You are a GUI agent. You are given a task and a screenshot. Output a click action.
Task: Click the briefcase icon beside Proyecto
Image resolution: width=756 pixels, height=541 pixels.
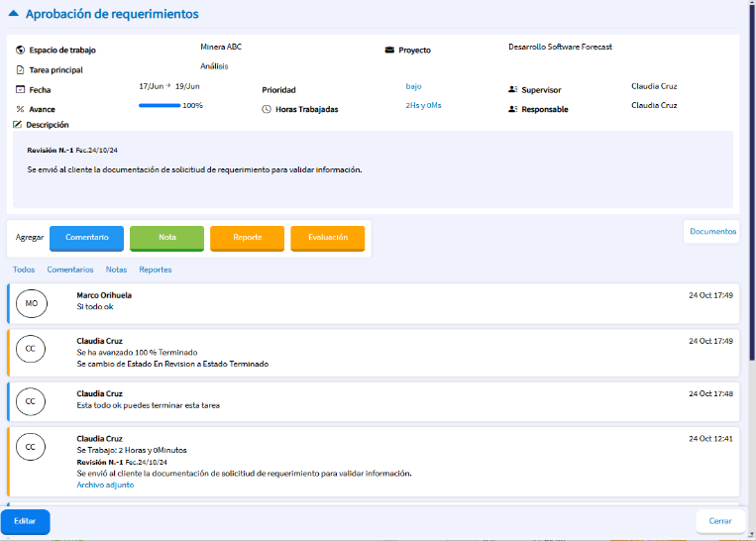(389, 51)
